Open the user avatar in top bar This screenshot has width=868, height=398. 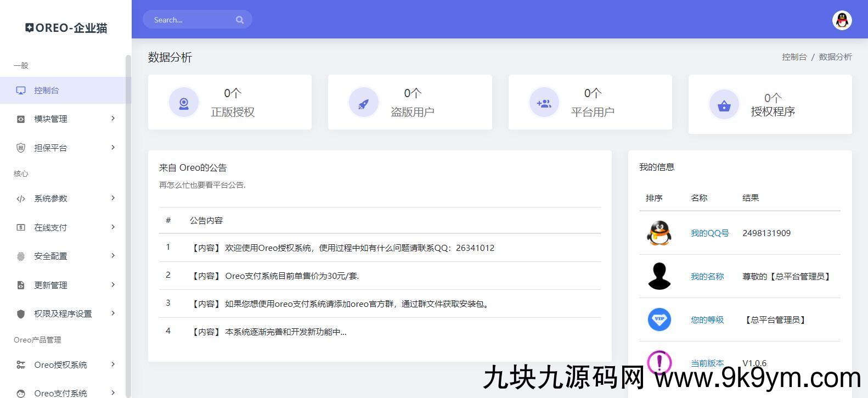[842, 20]
